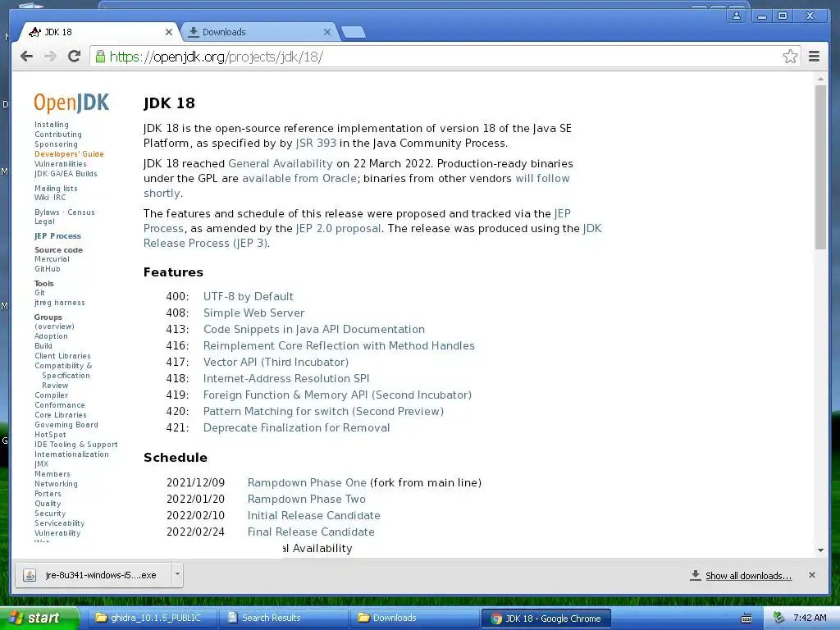The height and width of the screenshot is (630, 840).
Task: Click the Show all downloads arrow icon
Action: pyautogui.click(x=696, y=575)
